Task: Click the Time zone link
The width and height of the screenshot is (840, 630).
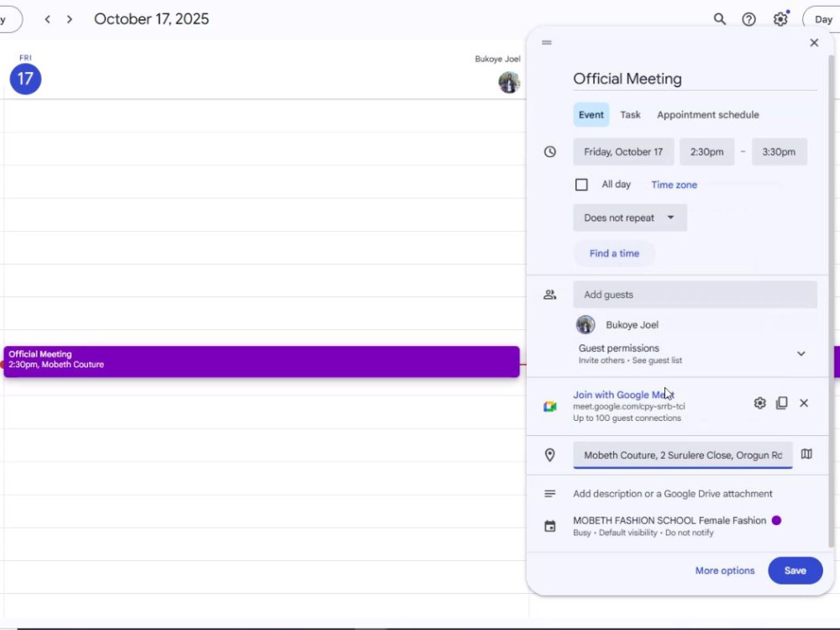Action: (674, 185)
